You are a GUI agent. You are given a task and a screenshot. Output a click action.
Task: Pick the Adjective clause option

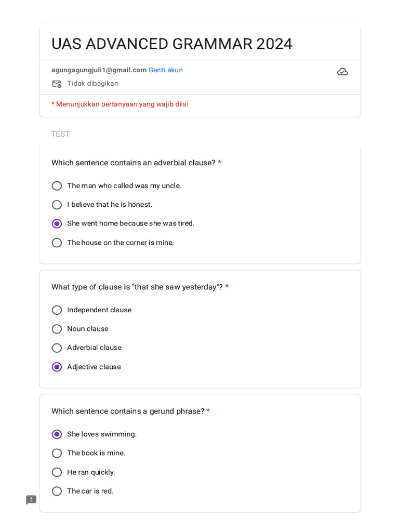pos(57,367)
